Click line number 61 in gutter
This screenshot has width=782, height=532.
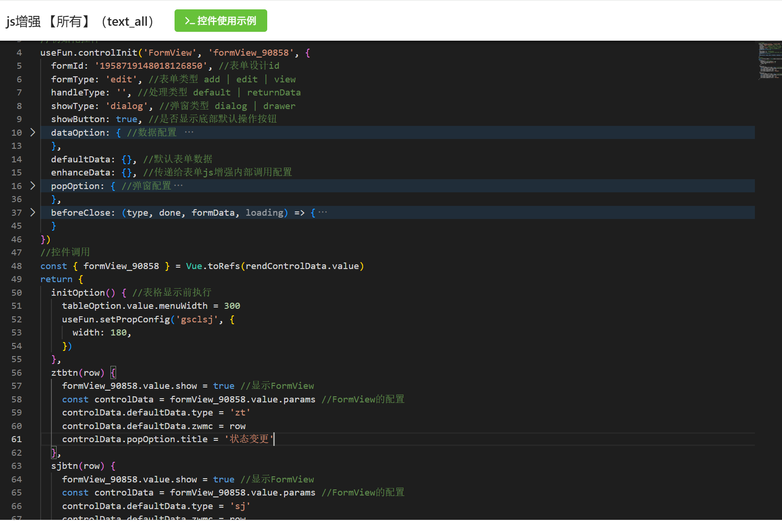16,439
